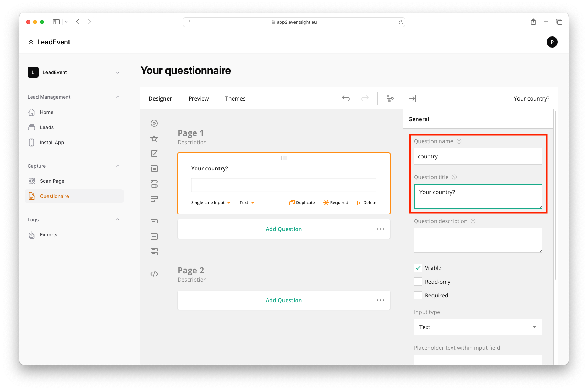Select the rating star toolbox icon
Image resolution: width=588 pixels, height=390 pixels.
coord(154,138)
